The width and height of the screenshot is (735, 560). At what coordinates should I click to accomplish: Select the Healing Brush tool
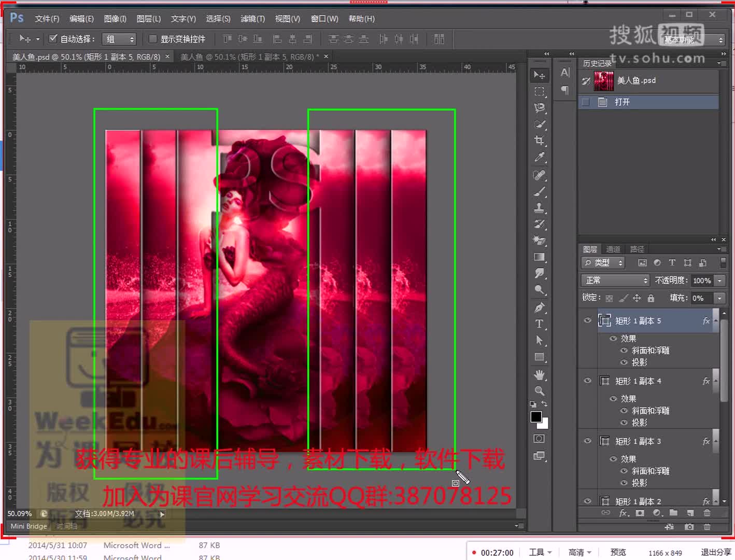(x=540, y=175)
